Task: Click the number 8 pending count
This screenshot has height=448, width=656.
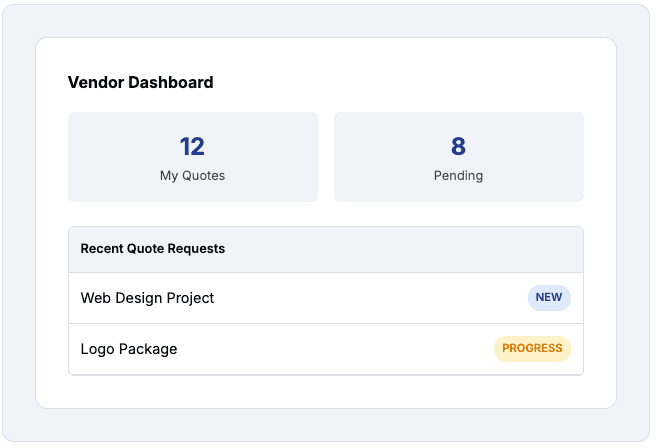Action: click(459, 146)
